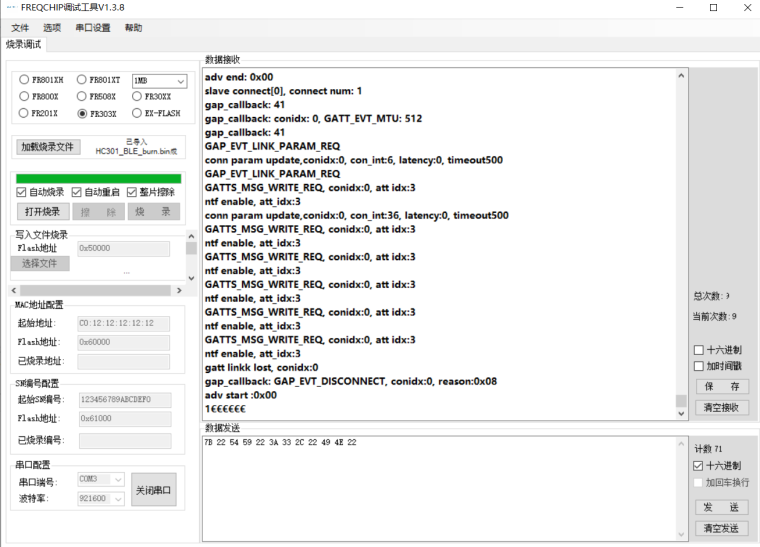
Task: Enable the 加时间戳 checkbox
Action: coord(699,367)
